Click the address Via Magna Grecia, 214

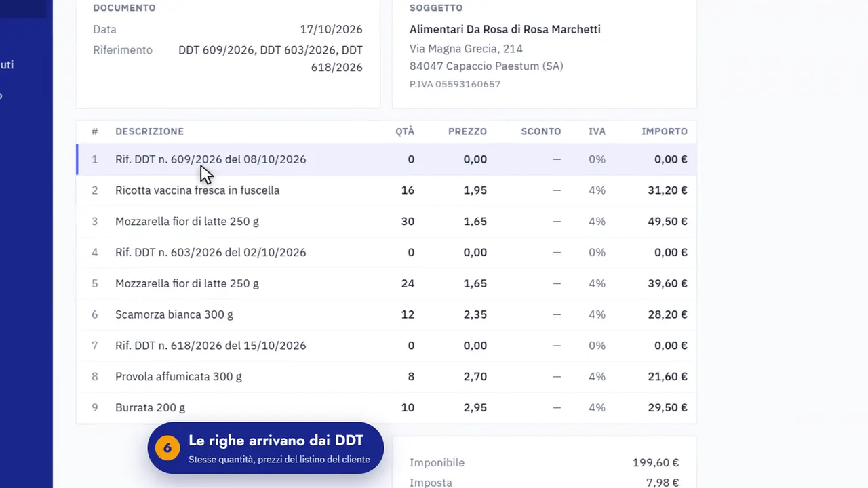tap(466, 49)
